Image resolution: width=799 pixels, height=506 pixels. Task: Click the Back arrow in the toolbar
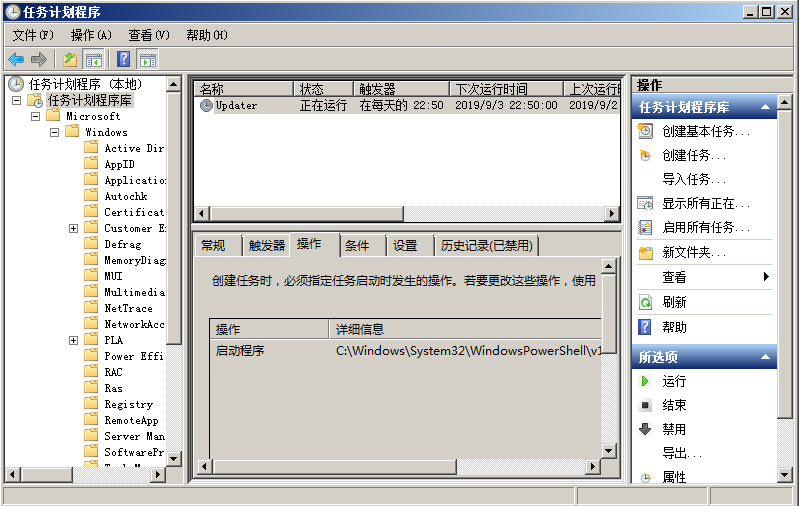tap(16, 59)
